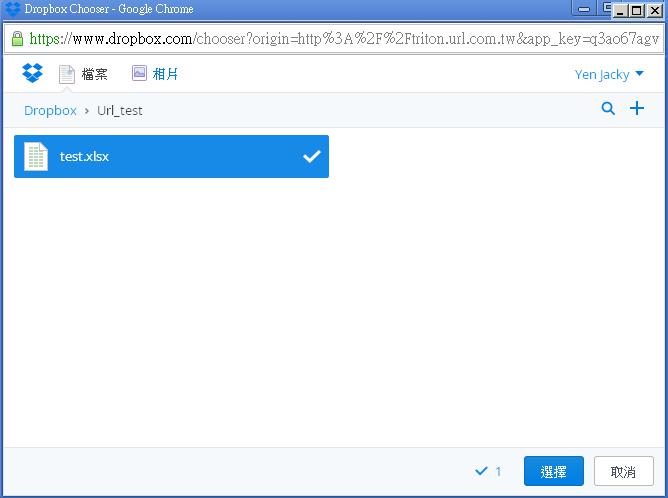Image resolution: width=668 pixels, height=498 pixels.
Task: Click the 取消 (Cancel) button
Action: pos(624,471)
